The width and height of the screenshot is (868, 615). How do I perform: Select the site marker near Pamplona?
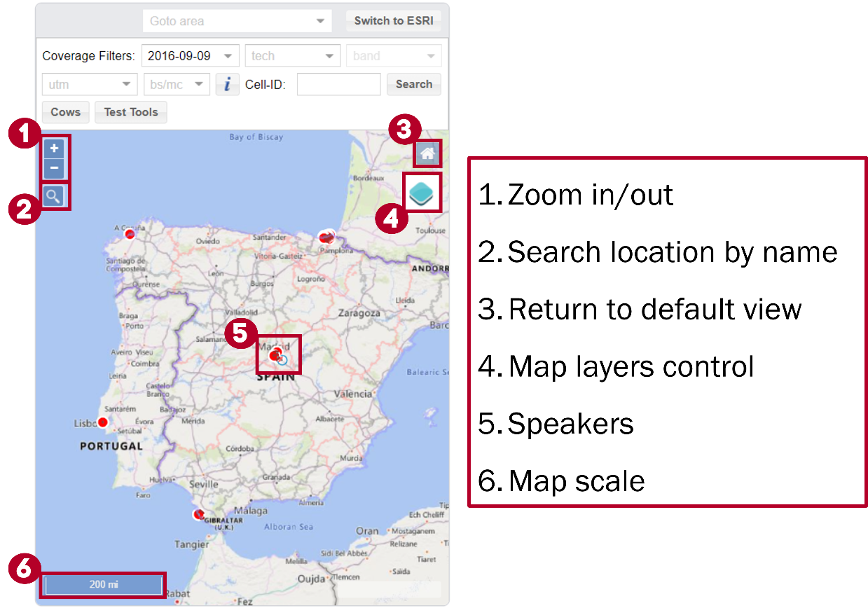coord(326,237)
